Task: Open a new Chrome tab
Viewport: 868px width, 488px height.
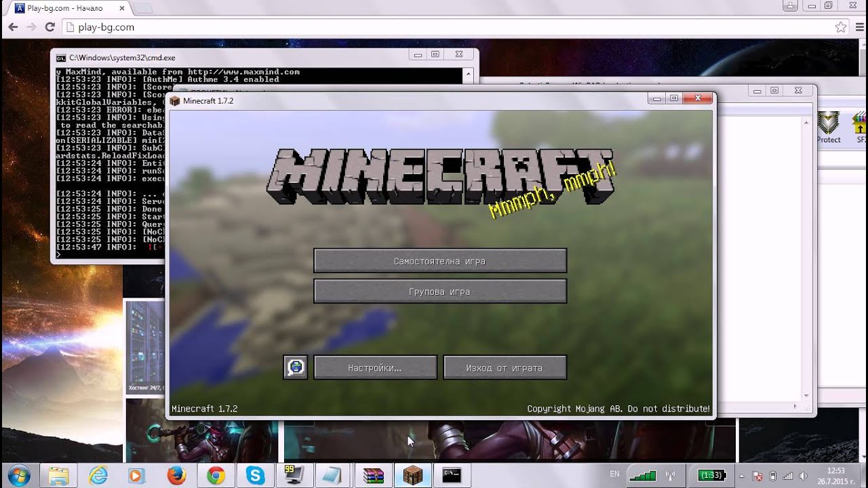Action: click(142, 8)
